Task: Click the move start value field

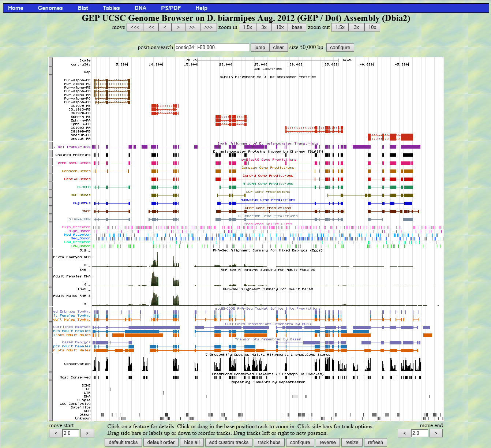Action: (x=71, y=433)
